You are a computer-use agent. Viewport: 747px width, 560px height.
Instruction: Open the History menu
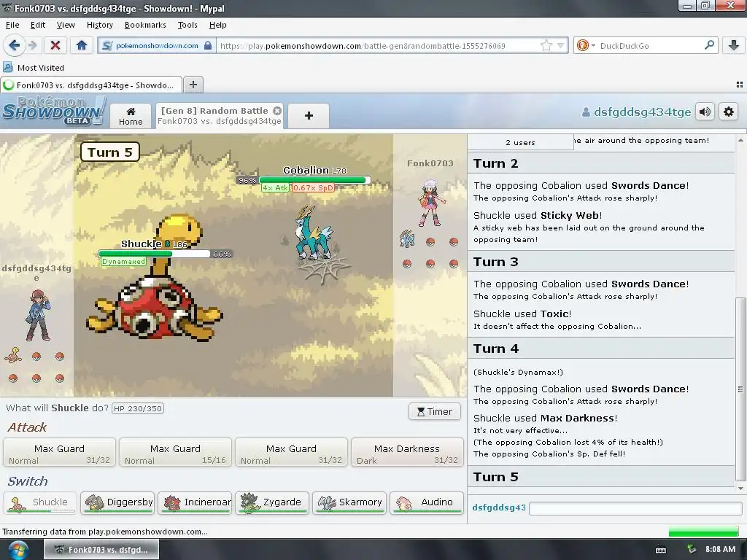point(99,25)
